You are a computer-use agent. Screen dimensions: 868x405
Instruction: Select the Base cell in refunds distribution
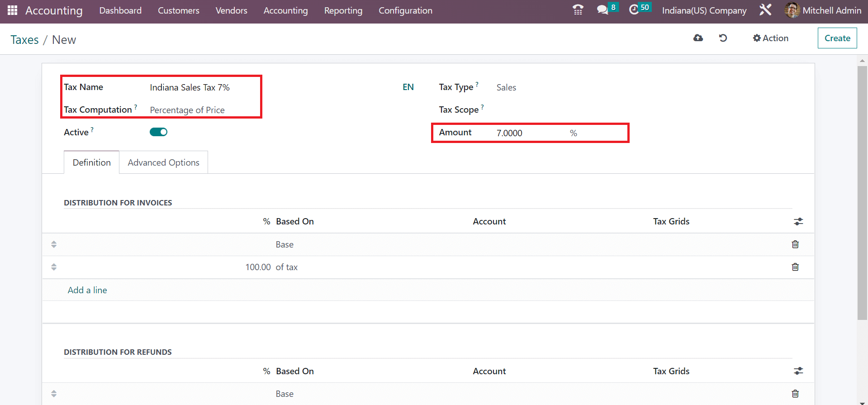[x=285, y=394]
